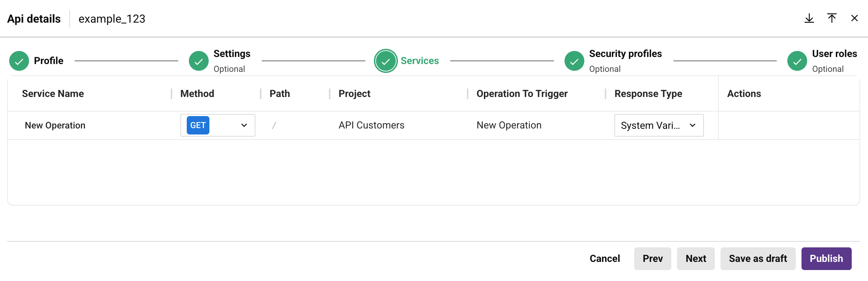This screenshot has width=868, height=281.
Task: Click the Actions column header
Action: 744,94
